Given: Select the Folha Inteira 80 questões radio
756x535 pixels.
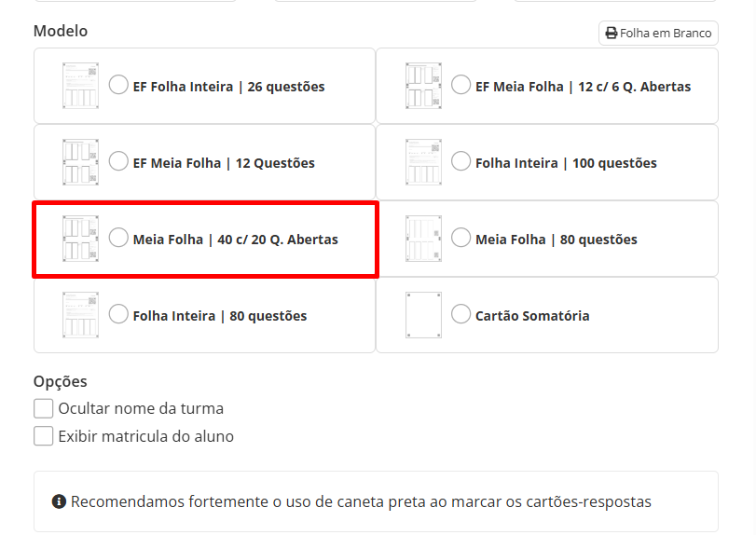Looking at the screenshot, I should click(x=118, y=314).
